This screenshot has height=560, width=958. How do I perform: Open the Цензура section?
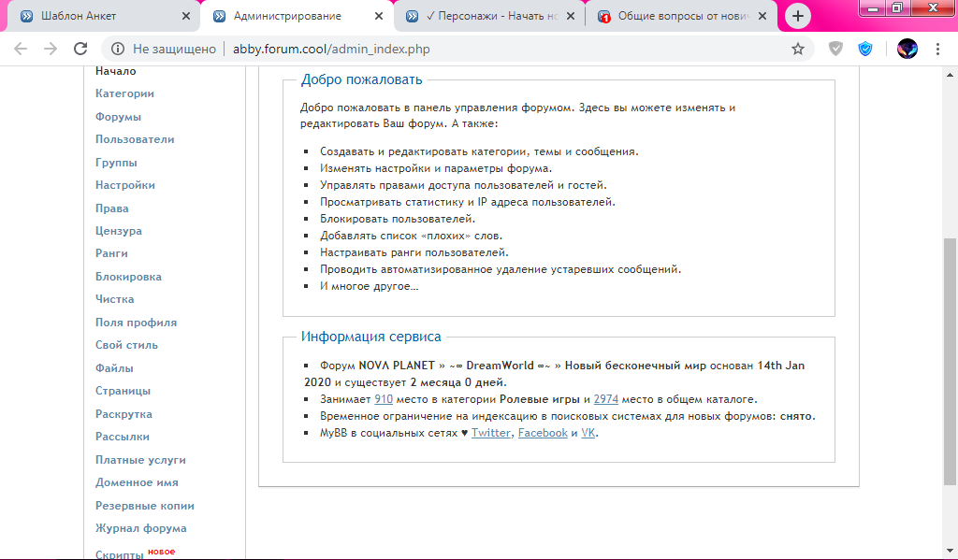(x=119, y=231)
